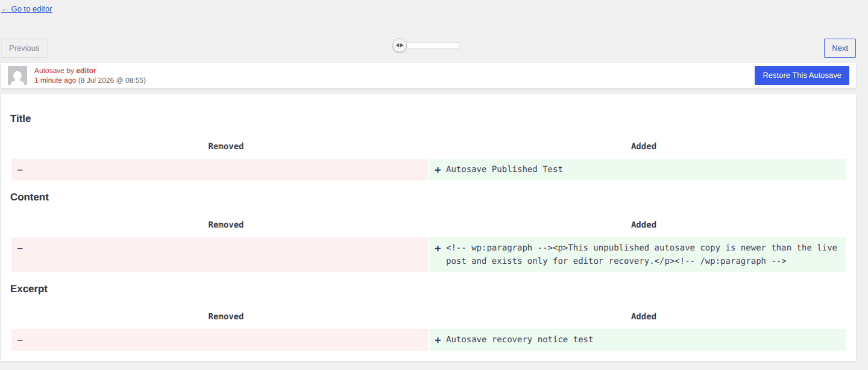Click the Restore This Autosave button
868x370 pixels.
tap(802, 75)
